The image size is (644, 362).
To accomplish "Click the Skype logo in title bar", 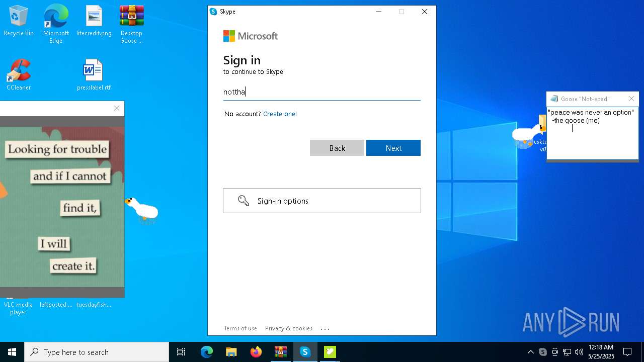I will (213, 12).
